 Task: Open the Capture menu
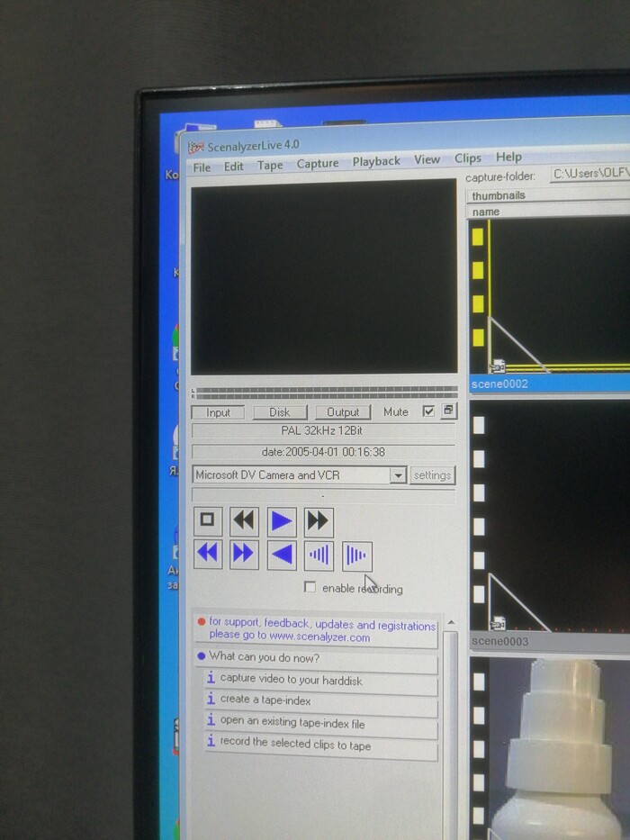[318, 164]
